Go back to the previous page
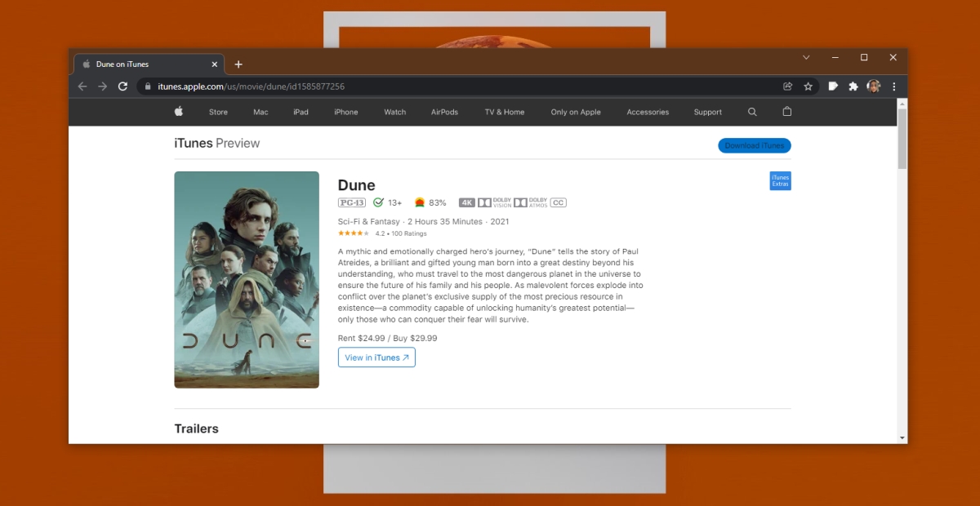This screenshot has width=980, height=506. [82, 86]
